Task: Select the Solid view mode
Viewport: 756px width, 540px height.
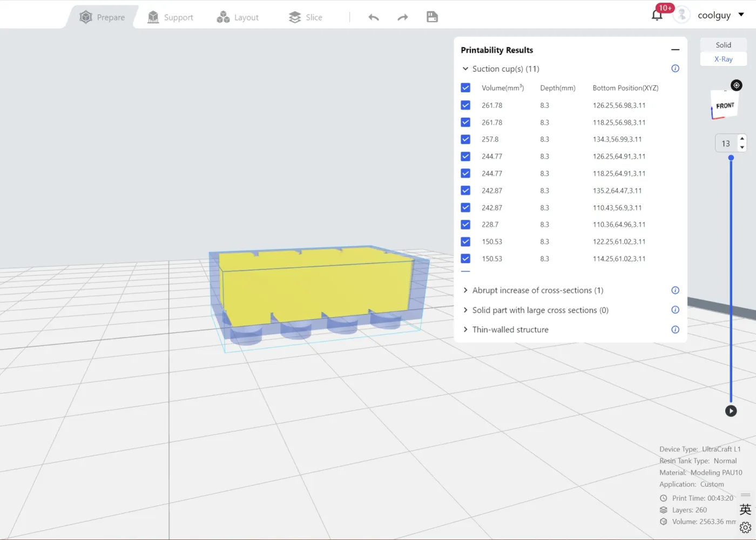Action: tap(724, 45)
